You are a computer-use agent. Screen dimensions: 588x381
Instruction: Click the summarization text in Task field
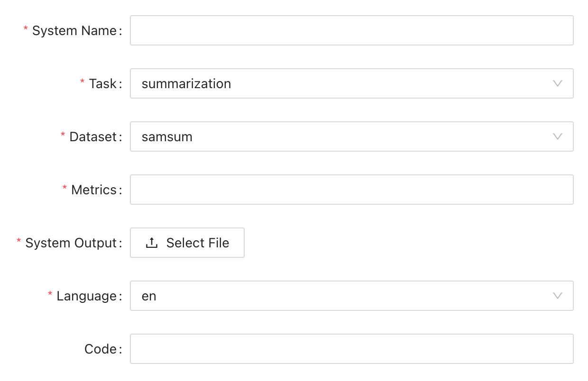pos(186,83)
